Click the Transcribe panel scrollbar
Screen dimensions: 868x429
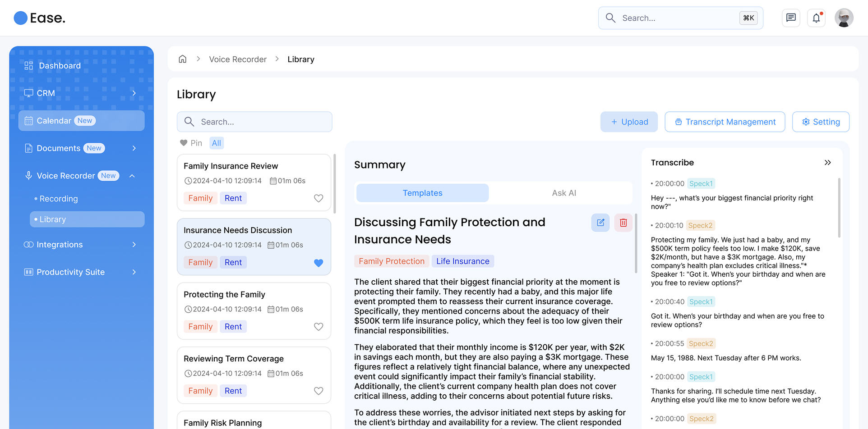click(x=839, y=208)
